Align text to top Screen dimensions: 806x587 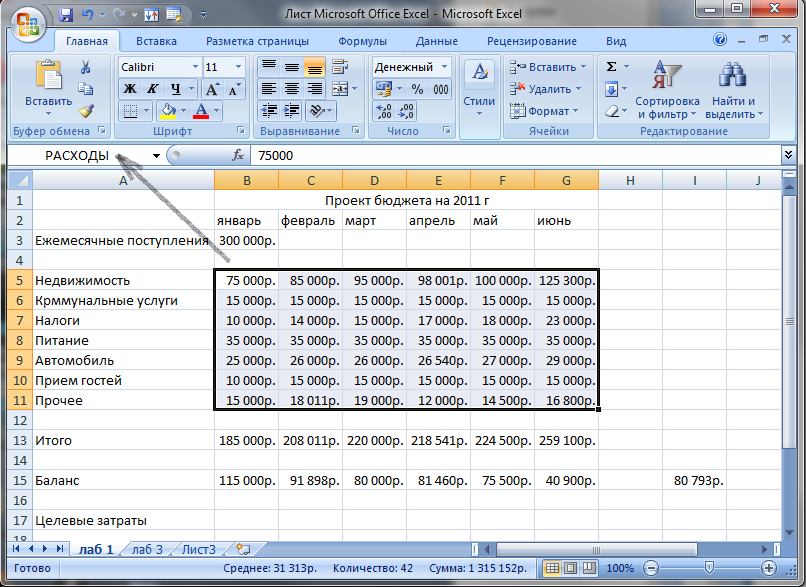[x=268, y=67]
